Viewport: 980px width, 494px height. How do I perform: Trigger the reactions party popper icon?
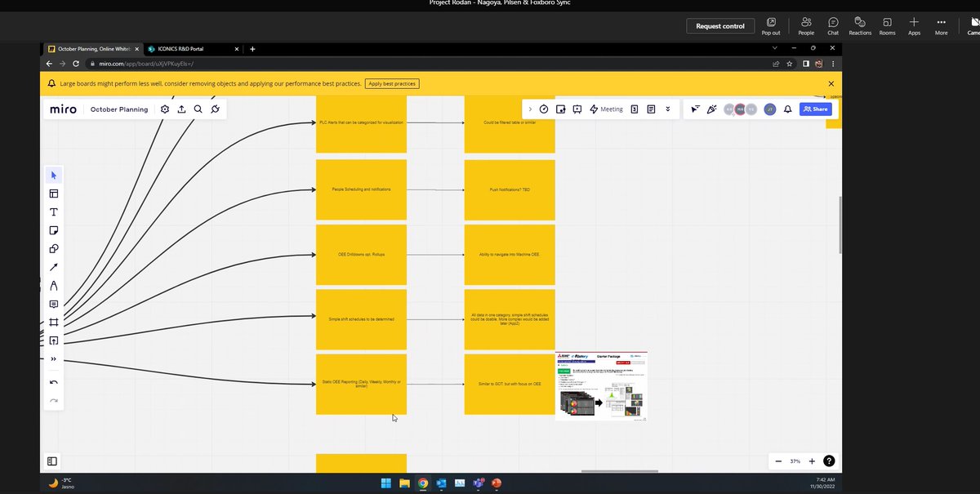point(711,109)
